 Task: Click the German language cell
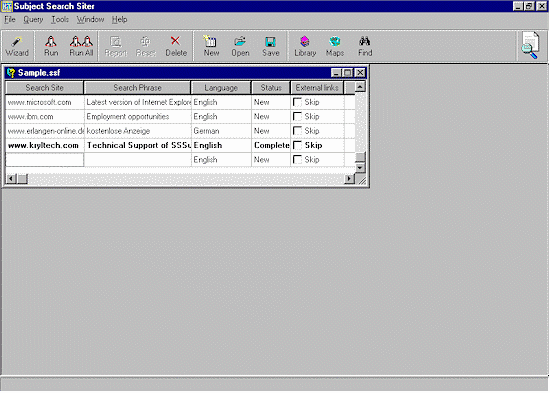click(221, 131)
